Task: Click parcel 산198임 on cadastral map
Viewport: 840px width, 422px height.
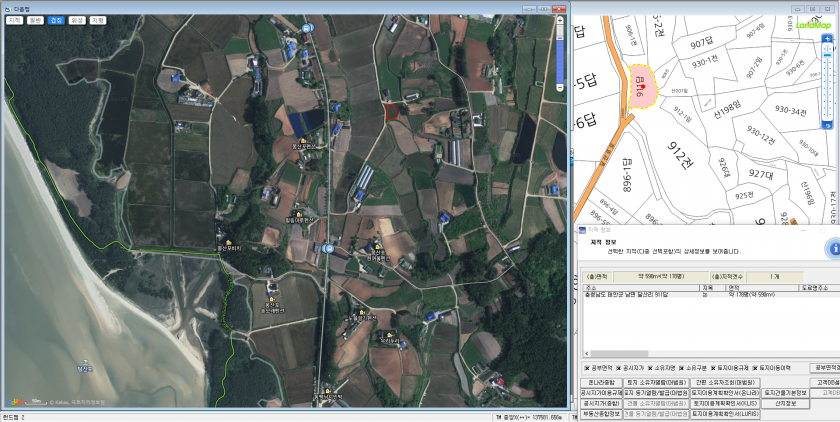Action: 727,110
